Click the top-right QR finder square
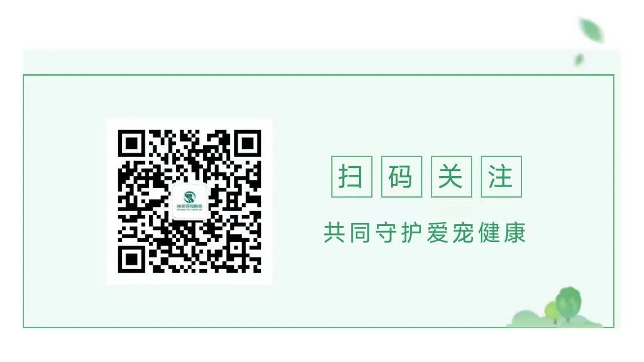 coord(248,143)
